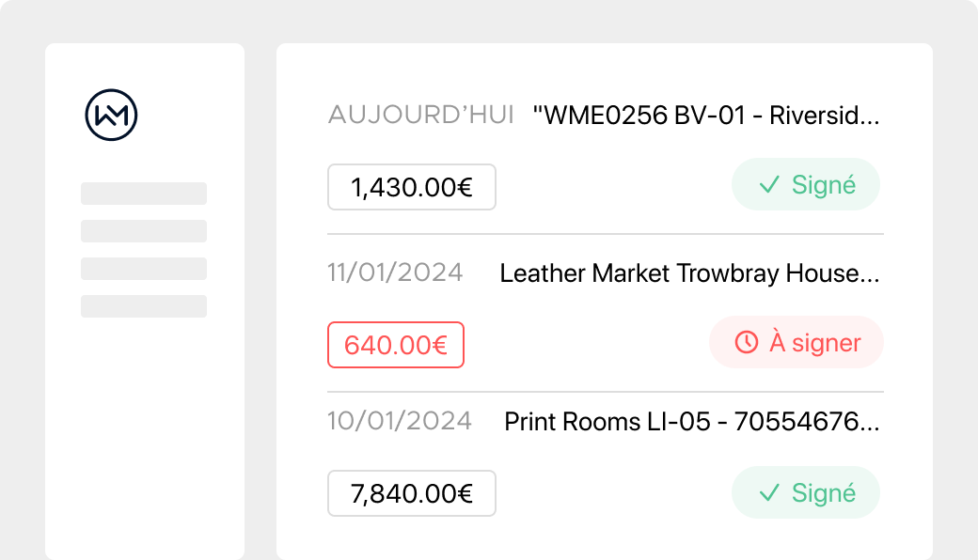Select the fourth sidebar menu placeholder
This screenshot has height=560, width=978.
(x=144, y=306)
